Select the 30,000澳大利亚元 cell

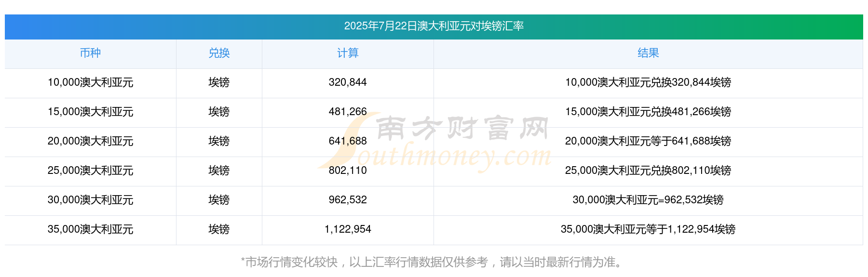click(90, 200)
